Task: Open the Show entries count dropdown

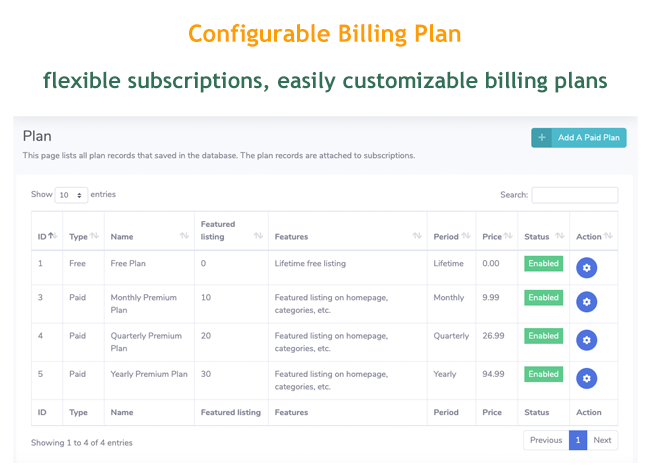Action: [72, 195]
